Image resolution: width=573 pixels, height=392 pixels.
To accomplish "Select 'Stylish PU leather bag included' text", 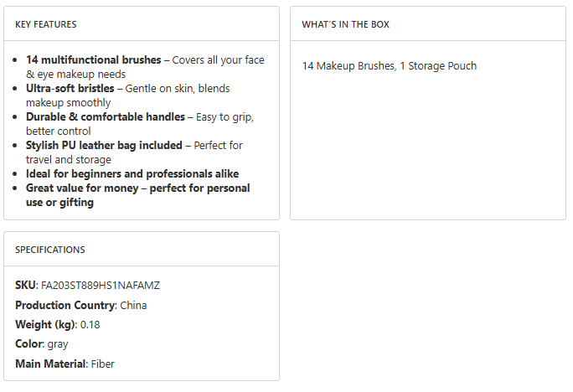I will [104, 146].
